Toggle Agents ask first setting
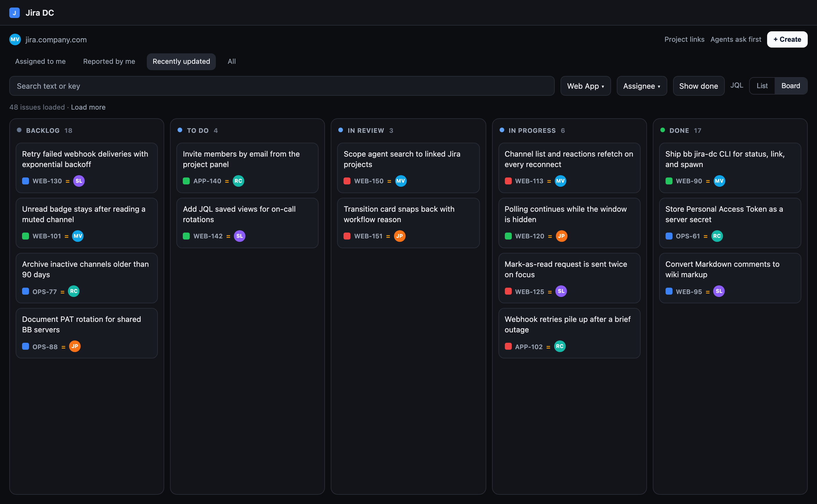The image size is (817, 504). click(736, 39)
